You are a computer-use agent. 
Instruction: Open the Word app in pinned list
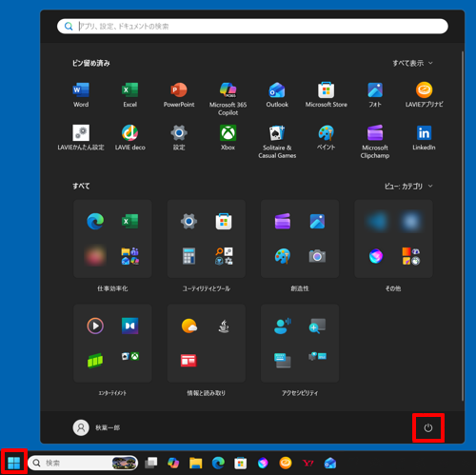click(x=81, y=94)
